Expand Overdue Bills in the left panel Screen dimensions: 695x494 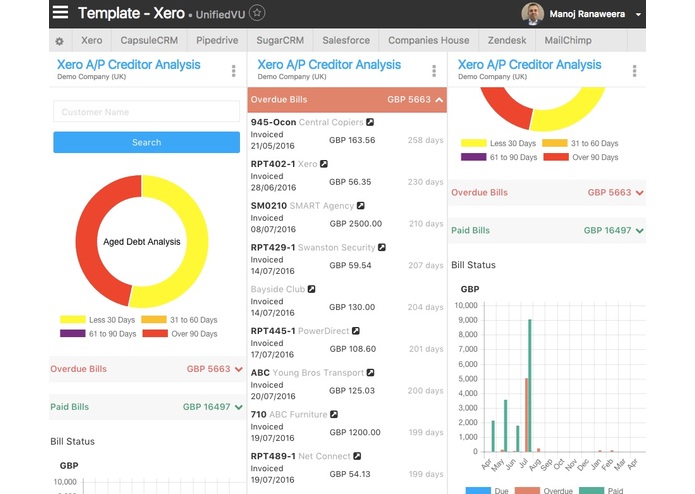coord(146,369)
